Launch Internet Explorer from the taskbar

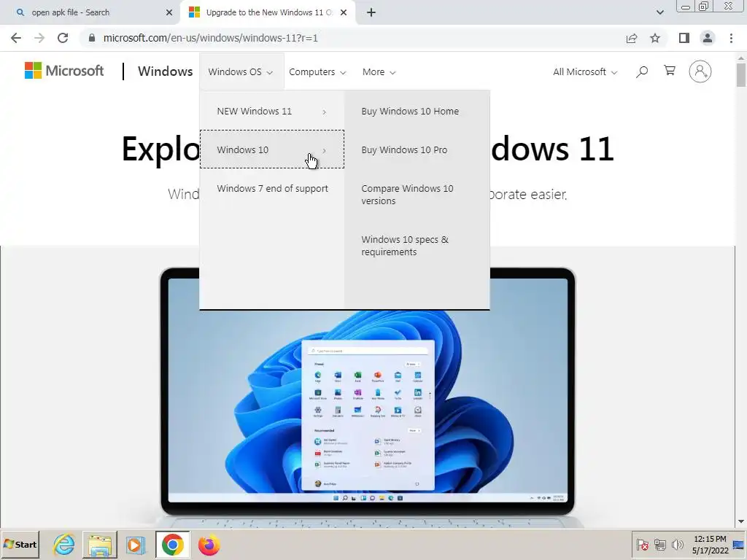click(64, 545)
